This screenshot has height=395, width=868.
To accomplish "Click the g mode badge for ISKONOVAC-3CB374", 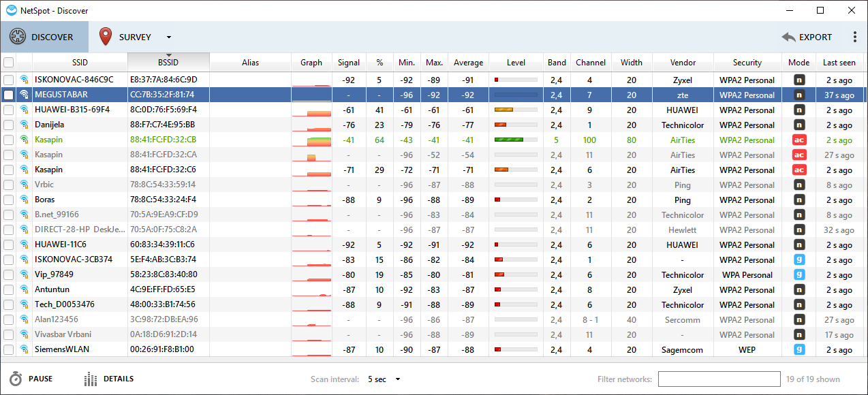I will pos(799,259).
